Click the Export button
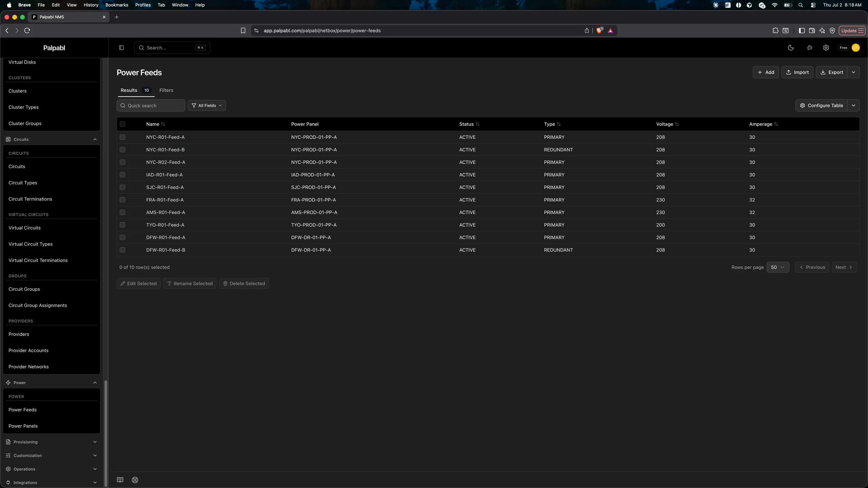Viewport: 868px width, 488px height. [x=832, y=72]
